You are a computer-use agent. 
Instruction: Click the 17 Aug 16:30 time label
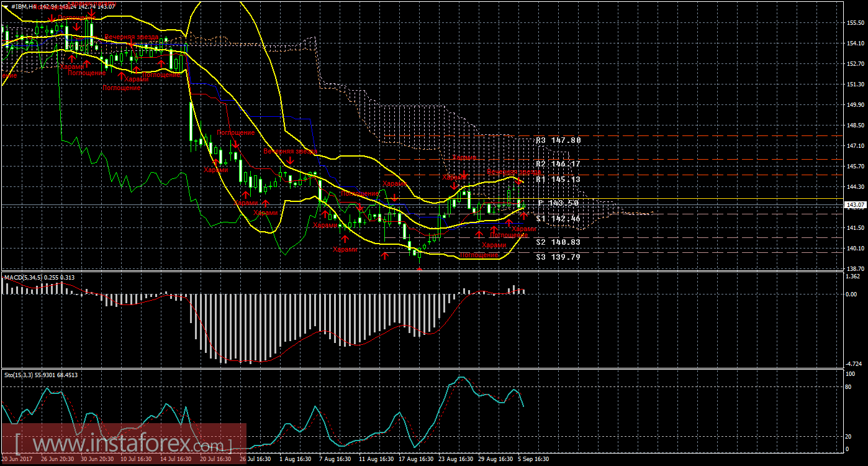coord(415,459)
